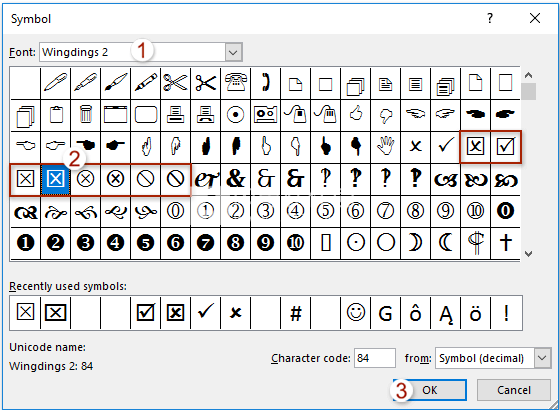Click the large bold ampersand symbol

tap(236, 179)
